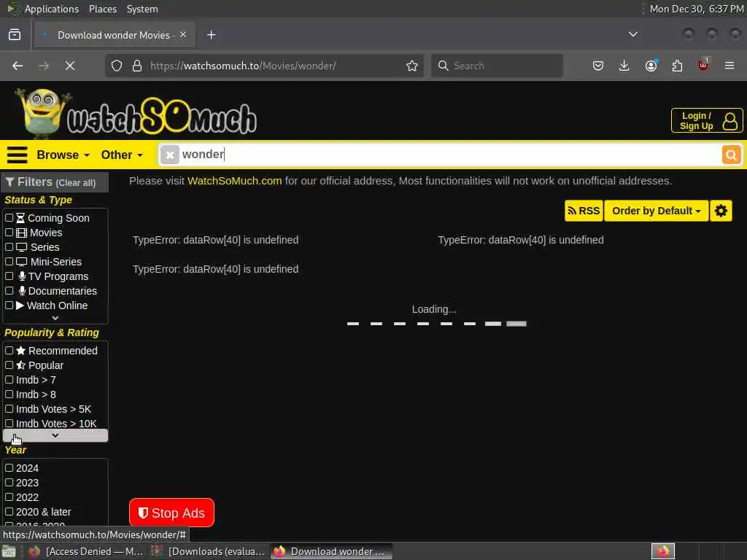Screen dimensions: 747x560
Task: Check the Watch Online filter
Action: 9,306
